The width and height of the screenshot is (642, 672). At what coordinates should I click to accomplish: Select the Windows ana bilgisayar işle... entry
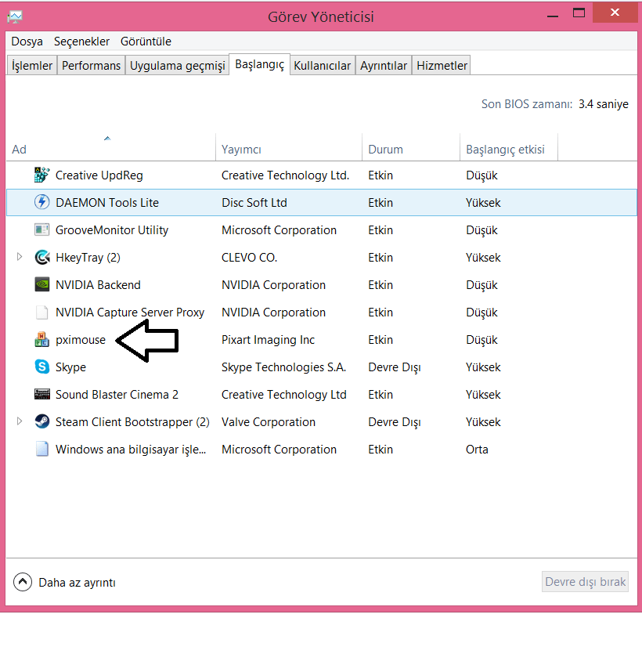[131, 450]
